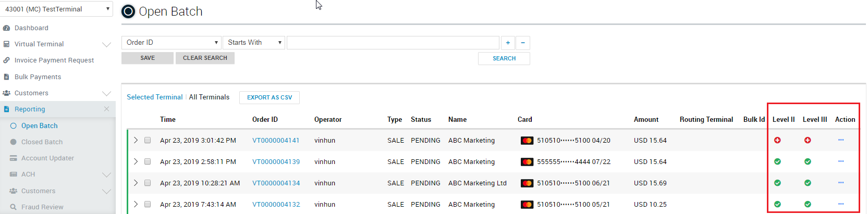Open order link VT0000004132
Screen dimensions: 868x214
point(276,204)
